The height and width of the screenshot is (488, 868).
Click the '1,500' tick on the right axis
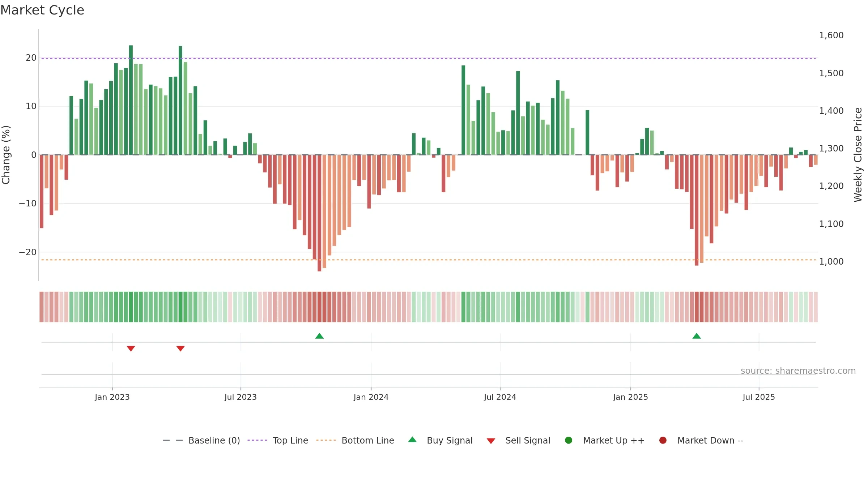[831, 73]
